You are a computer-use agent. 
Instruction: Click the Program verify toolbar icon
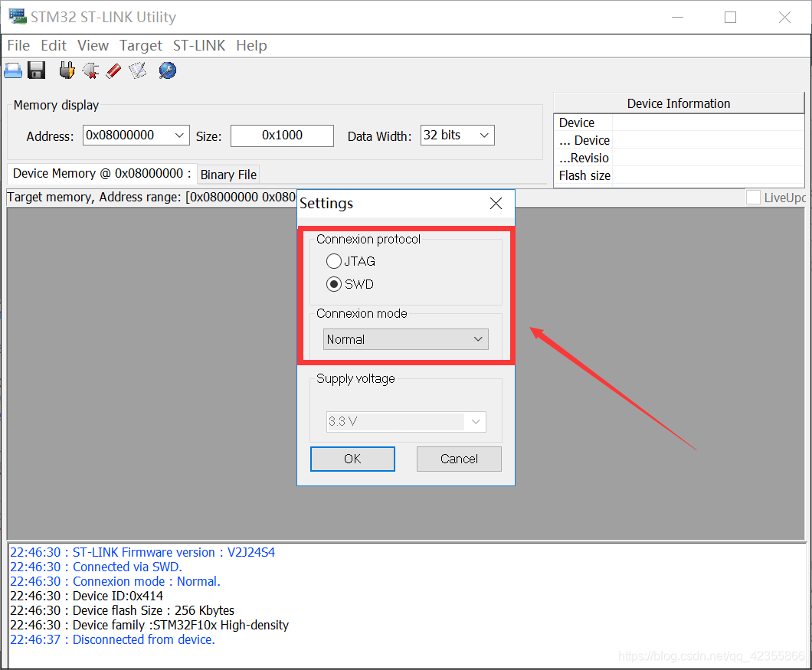[x=138, y=70]
